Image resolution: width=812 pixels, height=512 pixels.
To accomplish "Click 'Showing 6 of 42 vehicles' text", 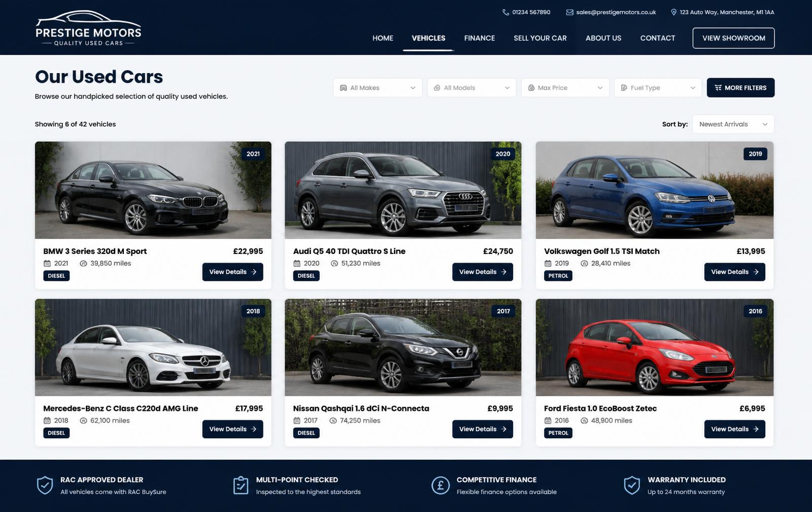I will pyautogui.click(x=75, y=124).
